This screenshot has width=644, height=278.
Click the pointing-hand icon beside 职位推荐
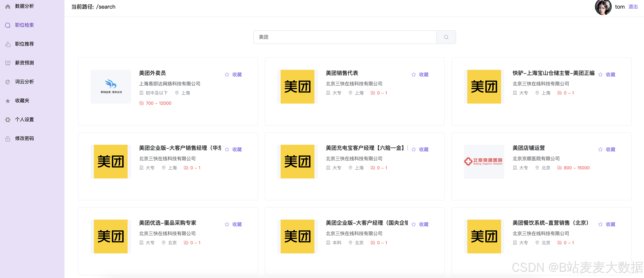click(8, 44)
